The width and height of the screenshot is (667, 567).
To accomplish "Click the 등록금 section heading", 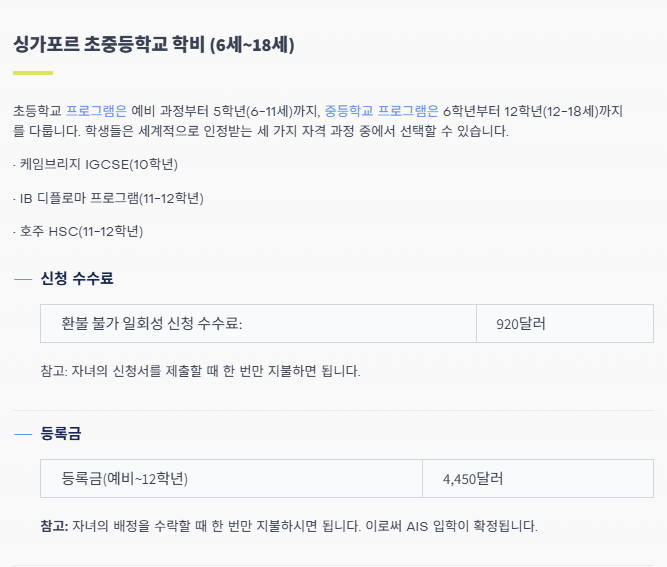I will pyautogui.click(x=62, y=434).
